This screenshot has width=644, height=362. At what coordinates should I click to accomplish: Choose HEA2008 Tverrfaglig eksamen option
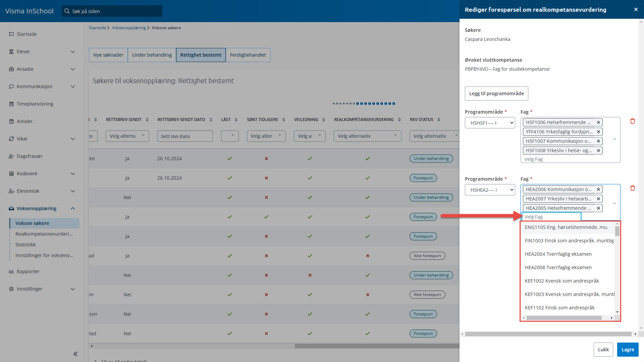tap(568, 267)
